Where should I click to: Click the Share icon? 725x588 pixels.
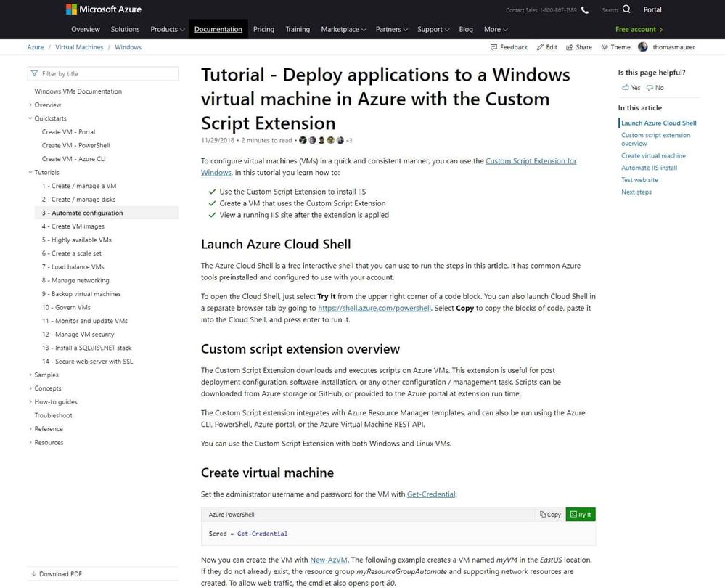click(570, 47)
